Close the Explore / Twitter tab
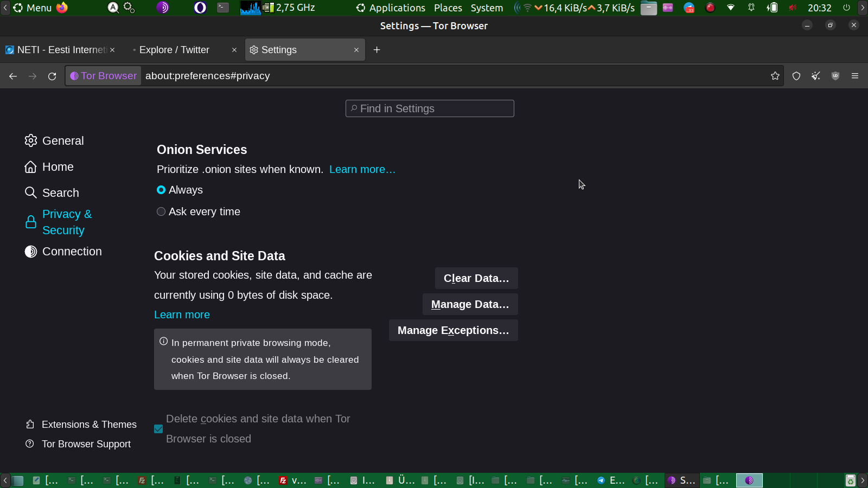The height and width of the screenshot is (488, 868). pos(234,50)
